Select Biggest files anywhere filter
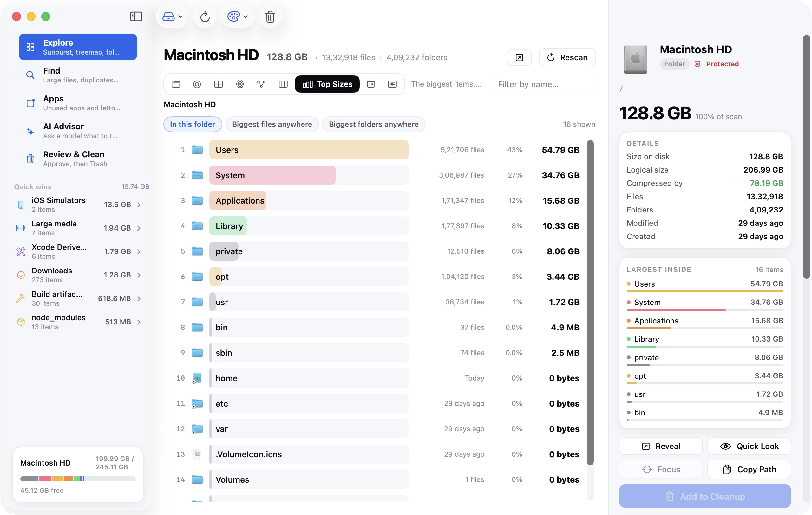Image resolution: width=812 pixels, height=515 pixels. (272, 124)
